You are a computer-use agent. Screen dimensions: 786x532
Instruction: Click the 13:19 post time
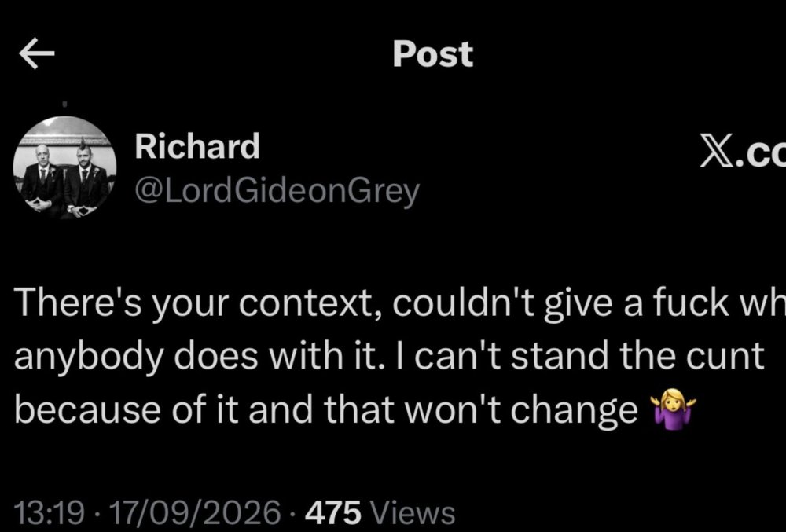point(49,513)
